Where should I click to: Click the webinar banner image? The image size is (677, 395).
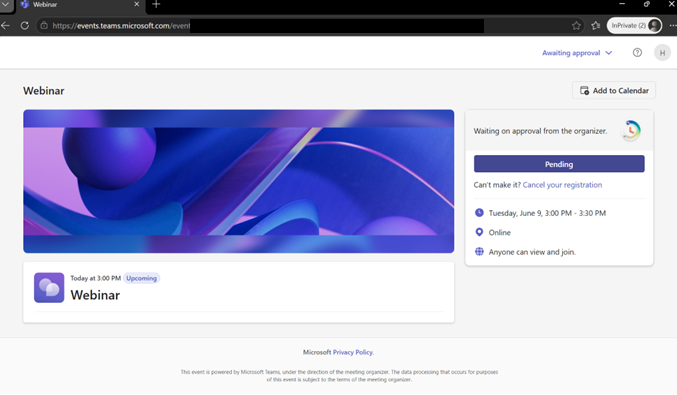[238, 181]
